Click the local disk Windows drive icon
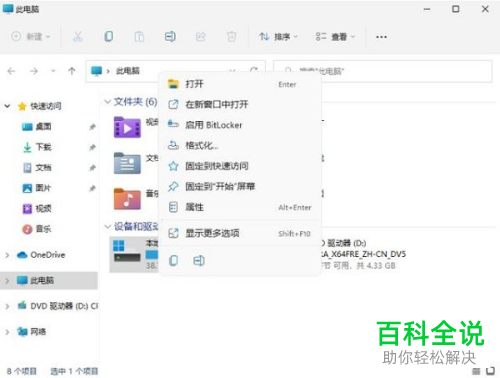This screenshot has height=378, width=500. pyautogui.click(x=127, y=252)
